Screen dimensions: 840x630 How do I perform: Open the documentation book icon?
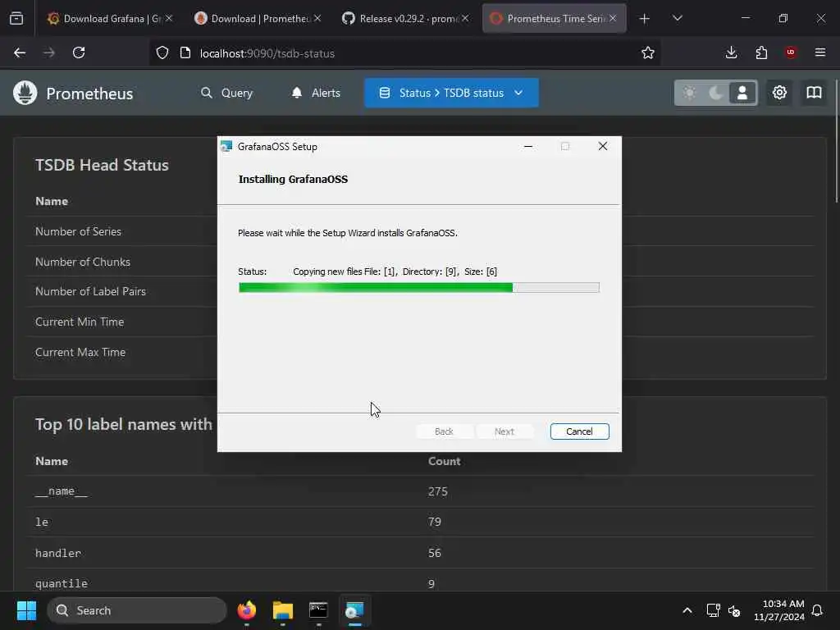tap(814, 93)
